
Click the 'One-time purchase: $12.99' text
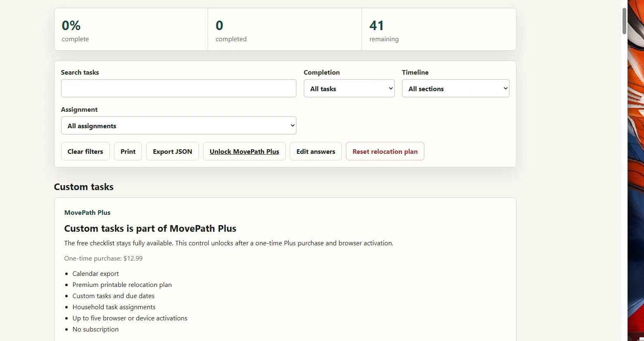click(104, 259)
